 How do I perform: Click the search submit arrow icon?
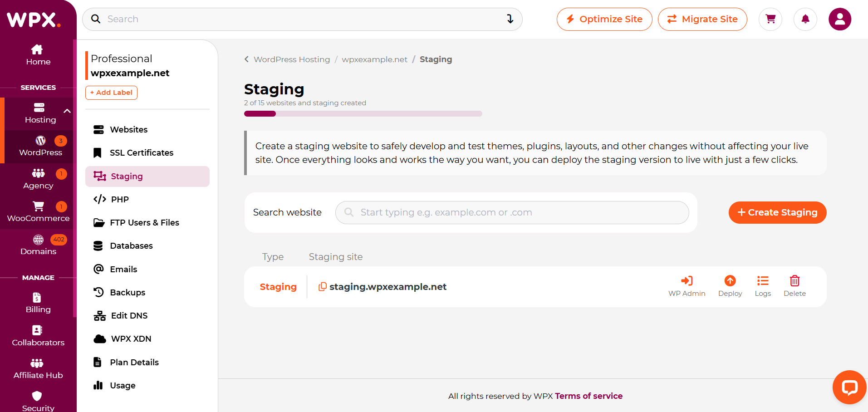click(x=510, y=19)
